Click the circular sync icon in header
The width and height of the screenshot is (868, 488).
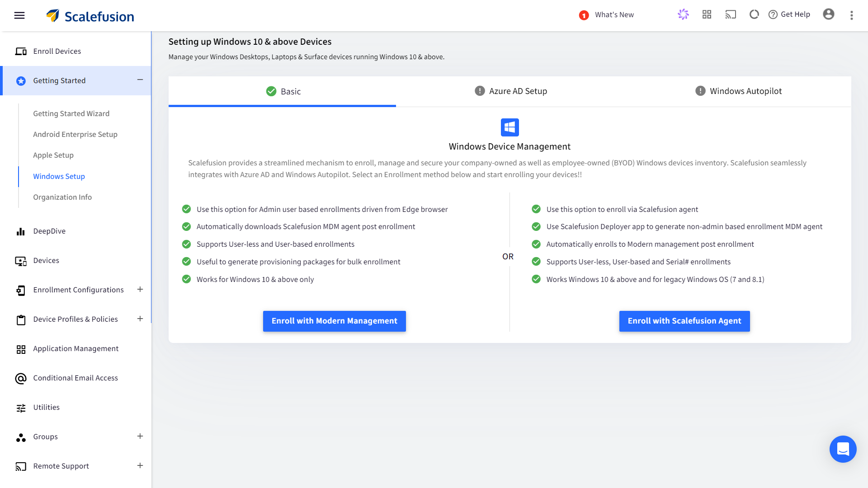point(754,14)
